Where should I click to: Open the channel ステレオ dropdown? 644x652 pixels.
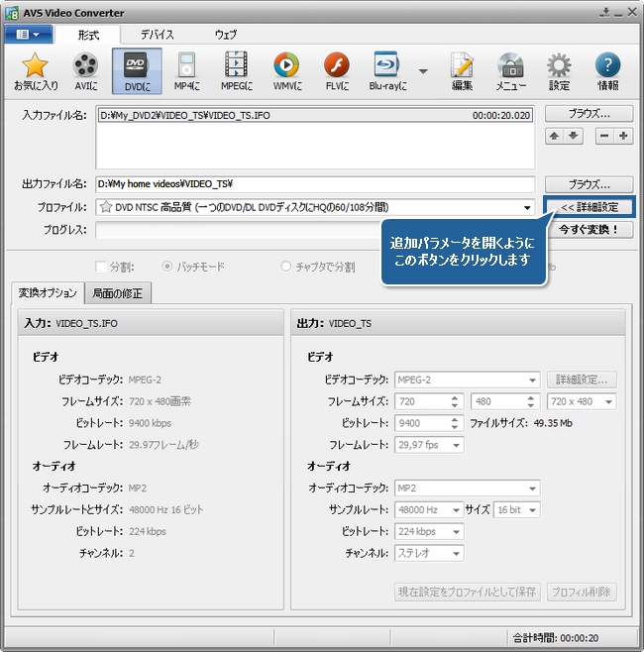[429, 553]
